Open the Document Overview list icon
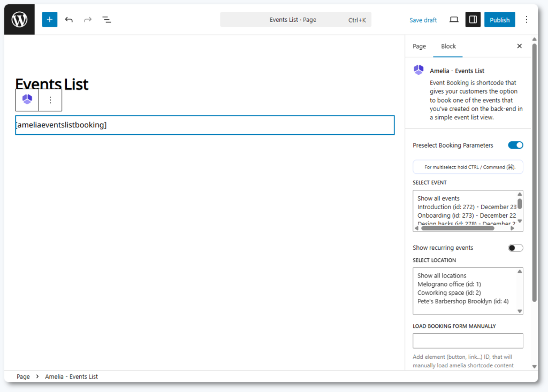548x392 pixels. (x=106, y=20)
